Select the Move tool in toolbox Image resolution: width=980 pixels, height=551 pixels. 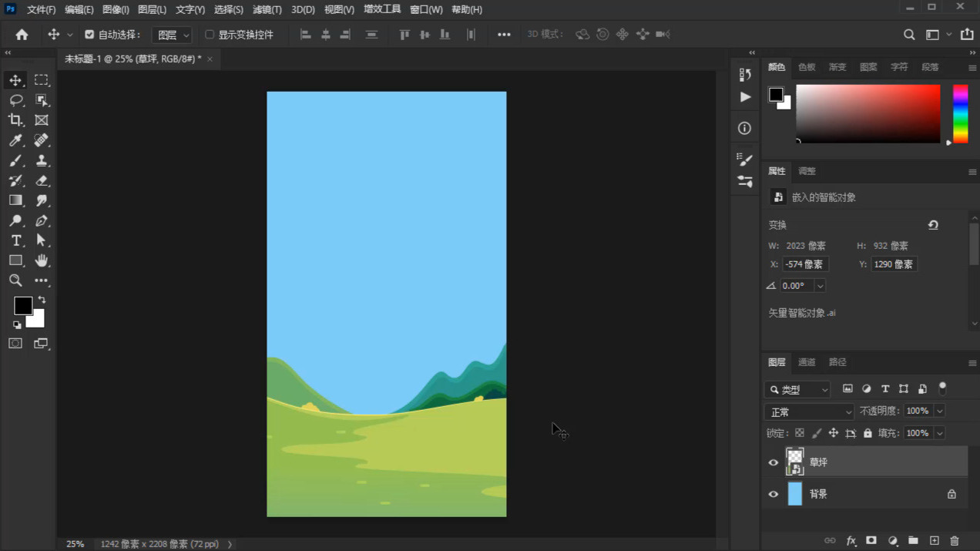15,80
